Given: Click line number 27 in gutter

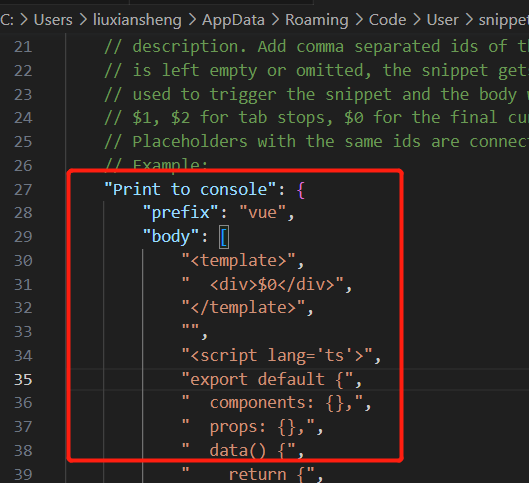Looking at the screenshot, I should 23,190.
